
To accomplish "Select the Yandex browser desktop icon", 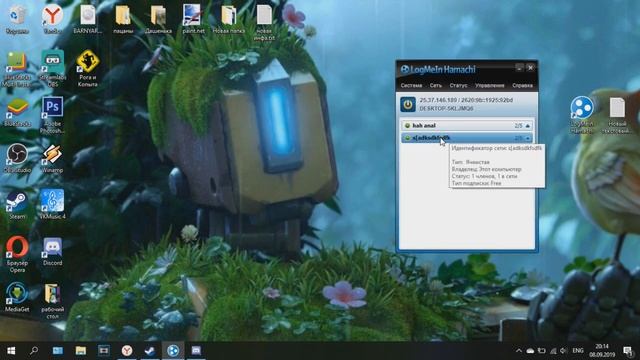I will pos(52,19).
